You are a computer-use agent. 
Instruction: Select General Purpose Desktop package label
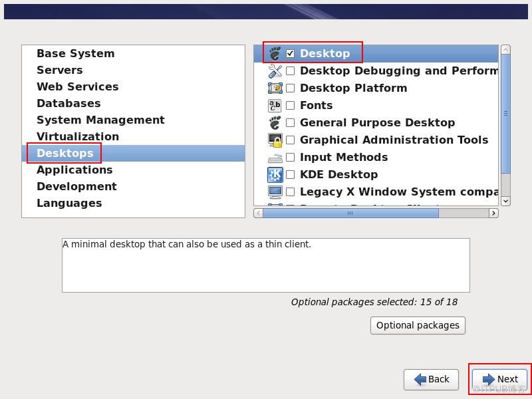[377, 122]
